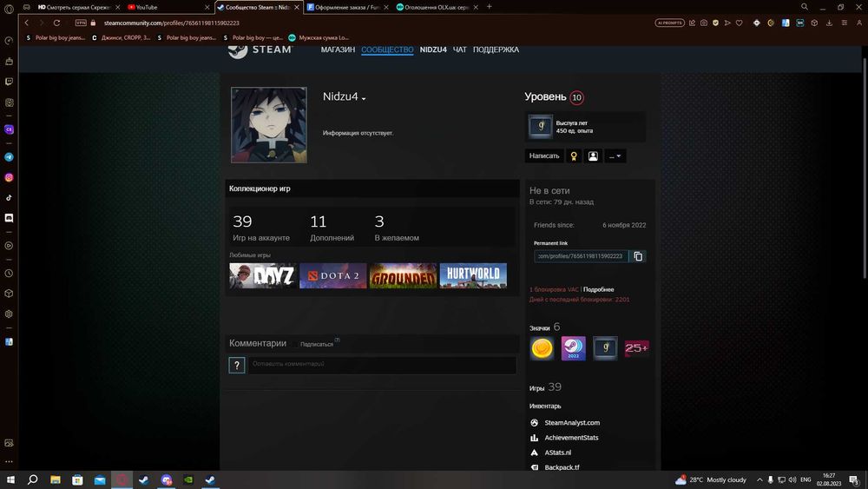Open the 'Джинси, CROPP' bookmark

click(x=122, y=37)
